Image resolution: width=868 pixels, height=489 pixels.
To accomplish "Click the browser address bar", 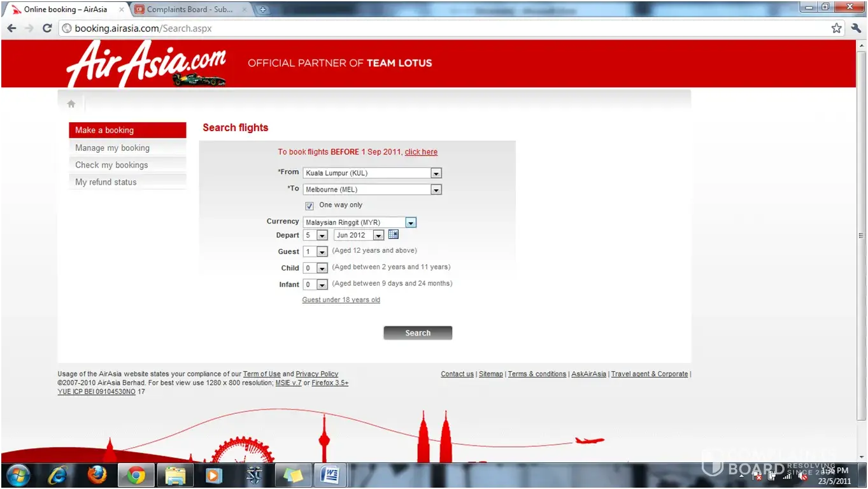I will tap(446, 28).
